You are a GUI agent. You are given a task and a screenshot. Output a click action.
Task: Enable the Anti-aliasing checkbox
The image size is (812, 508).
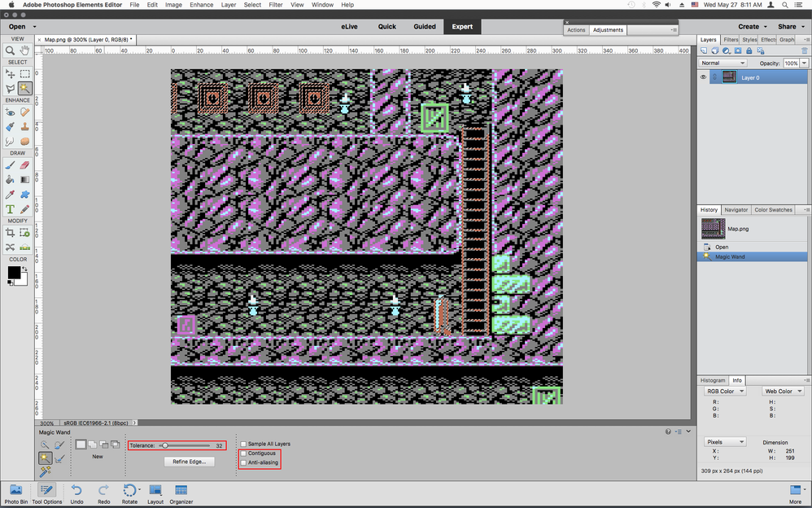pos(243,462)
